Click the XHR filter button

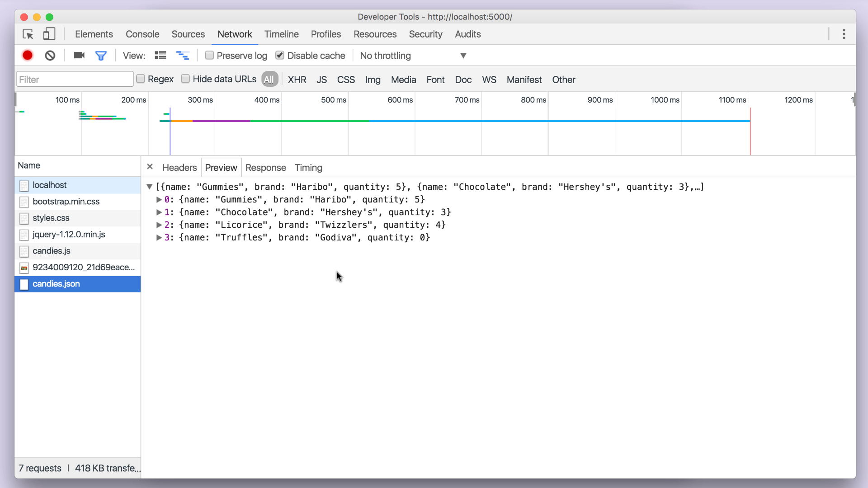click(x=297, y=79)
